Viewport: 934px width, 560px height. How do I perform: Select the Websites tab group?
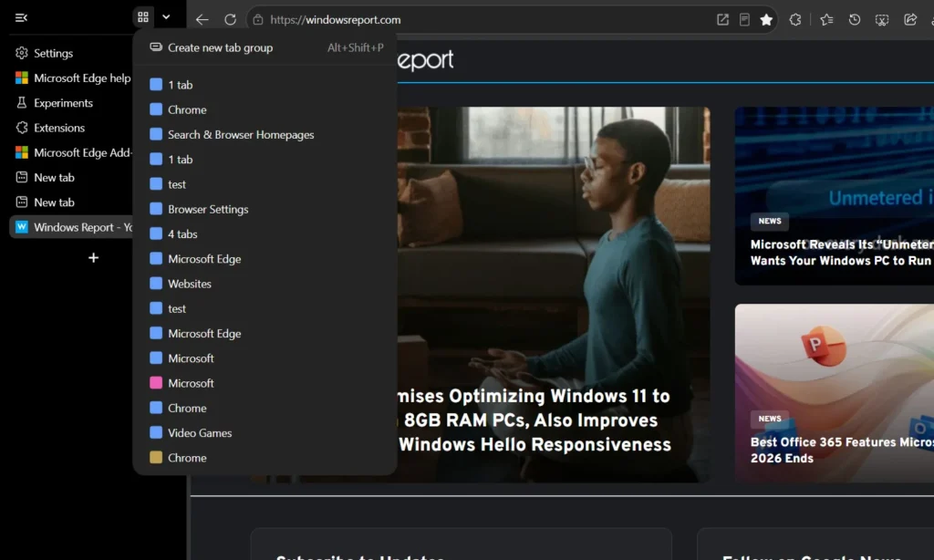pyautogui.click(x=265, y=284)
